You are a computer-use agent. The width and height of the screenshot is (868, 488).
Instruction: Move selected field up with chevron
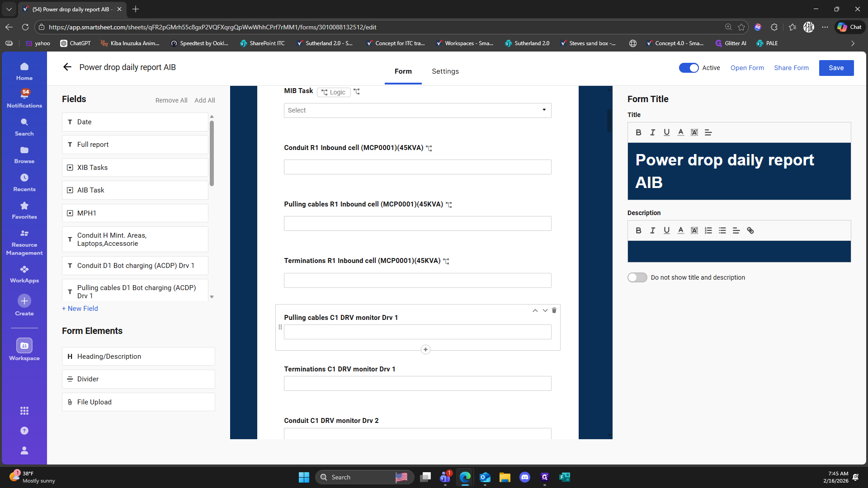tap(535, 310)
